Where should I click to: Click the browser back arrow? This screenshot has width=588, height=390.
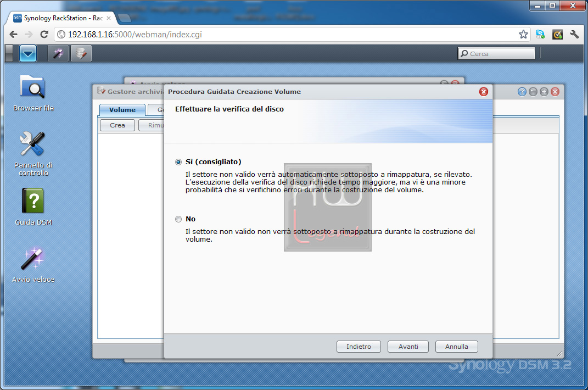coord(14,35)
